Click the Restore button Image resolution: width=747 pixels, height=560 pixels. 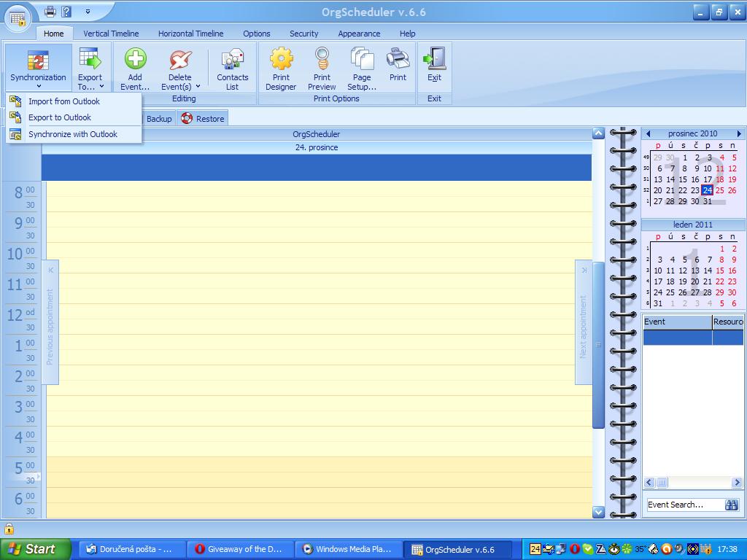[203, 119]
